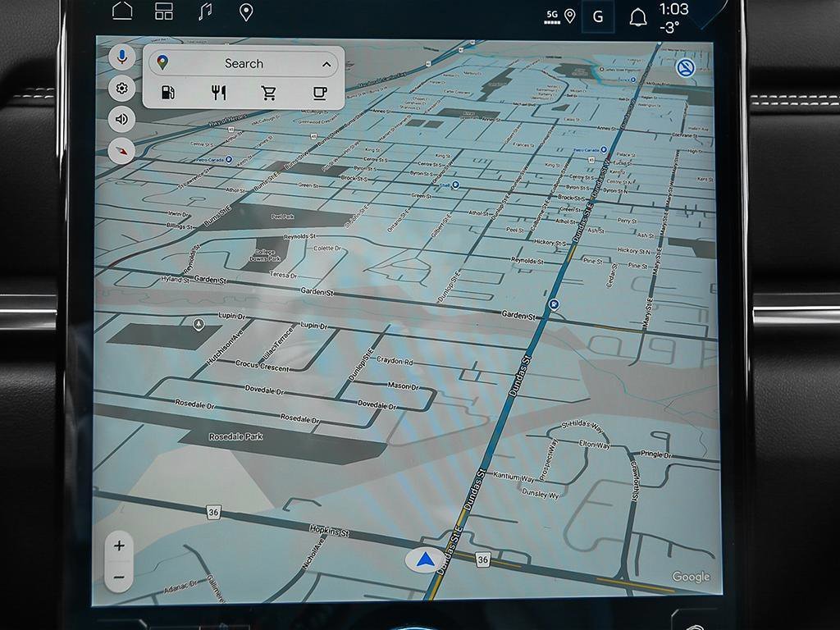Find nearby coffee shops
Screen dimensions: 840x630
[319, 93]
